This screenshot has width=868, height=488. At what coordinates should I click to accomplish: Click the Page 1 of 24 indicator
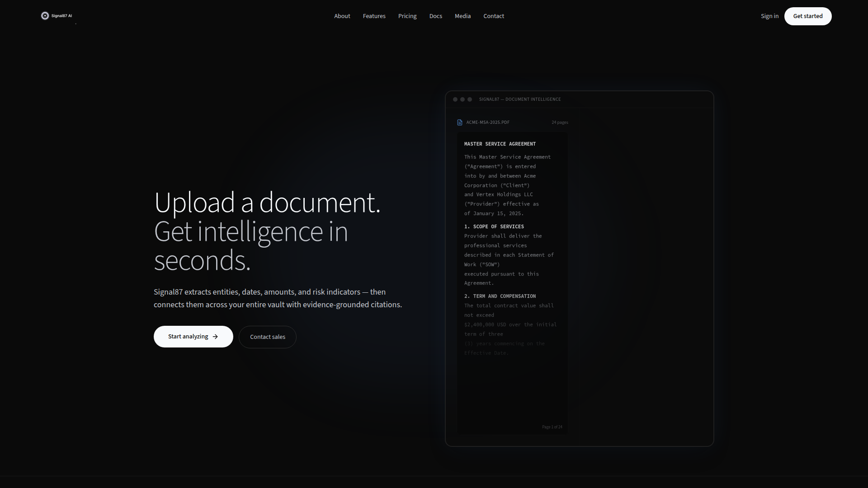tap(552, 427)
